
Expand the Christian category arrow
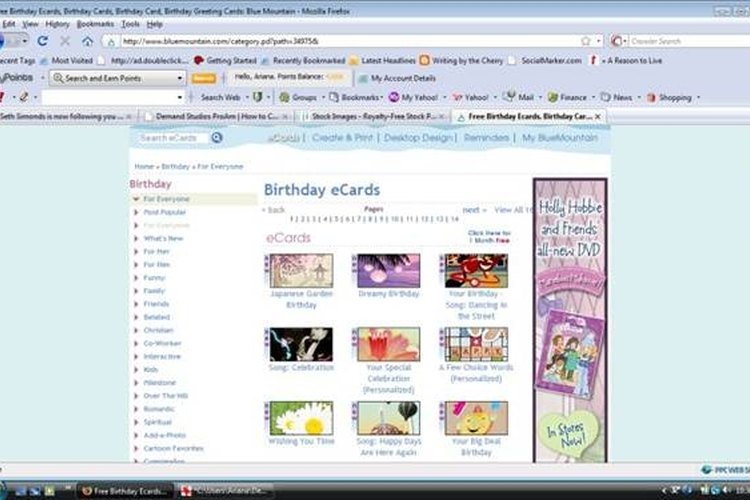point(136,330)
